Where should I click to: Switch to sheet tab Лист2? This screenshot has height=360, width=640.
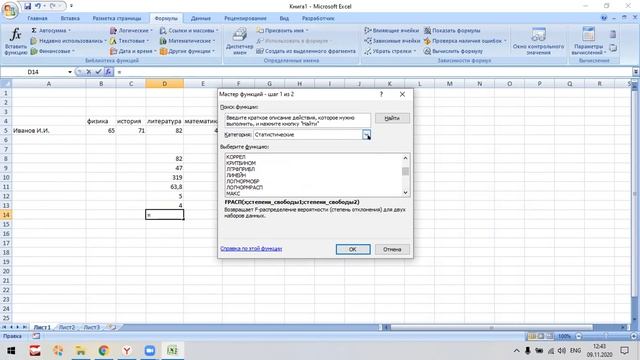[67, 327]
